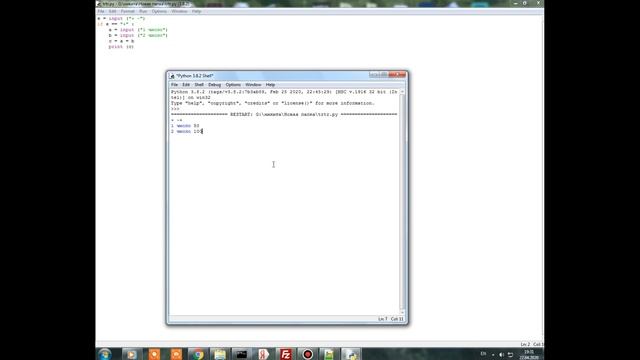640x360 pixels.
Task: Open Help menu in Python Shell window
Action: 270,85
